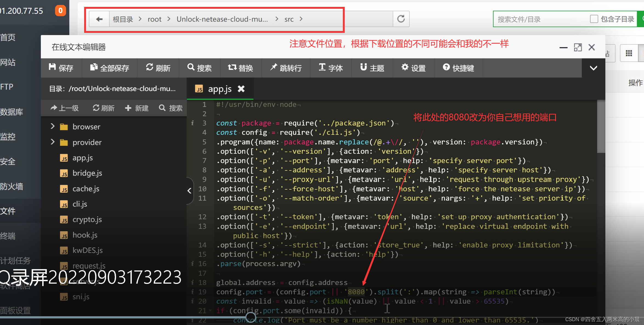Open editor Settings (设置)
This screenshot has height=325, width=644.
[414, 68]
